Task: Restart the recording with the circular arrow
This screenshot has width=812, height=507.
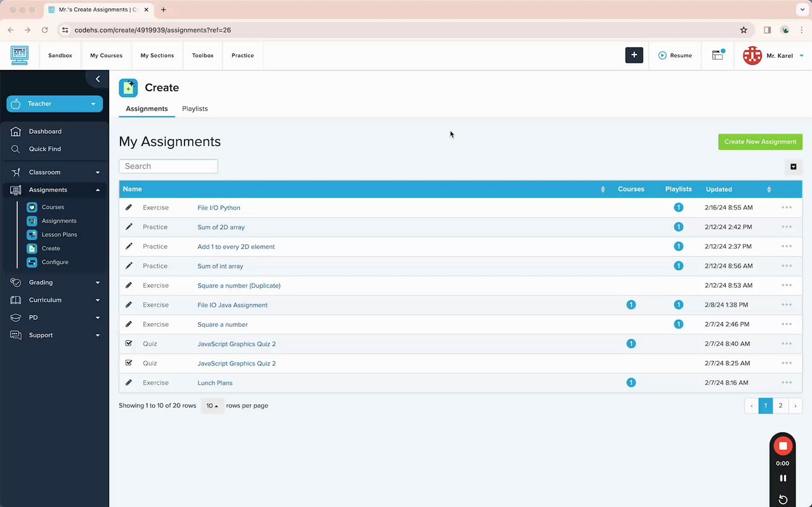Action: pos(783,499)
